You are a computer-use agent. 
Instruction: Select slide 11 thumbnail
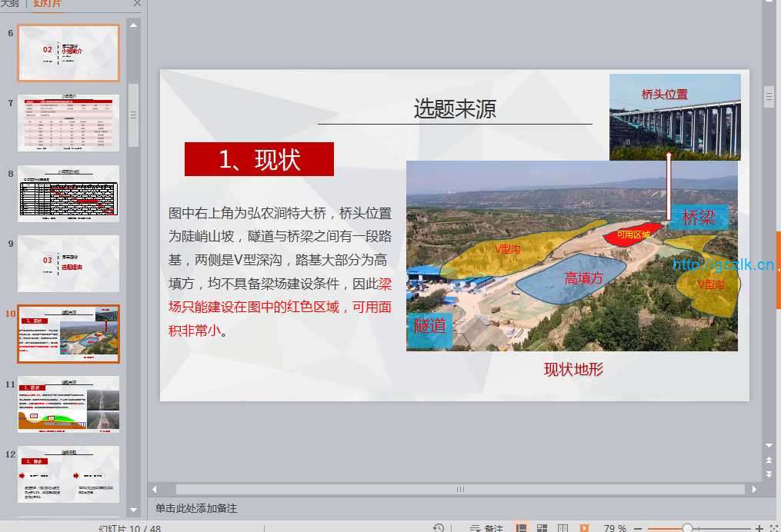[x=68, y=404]
